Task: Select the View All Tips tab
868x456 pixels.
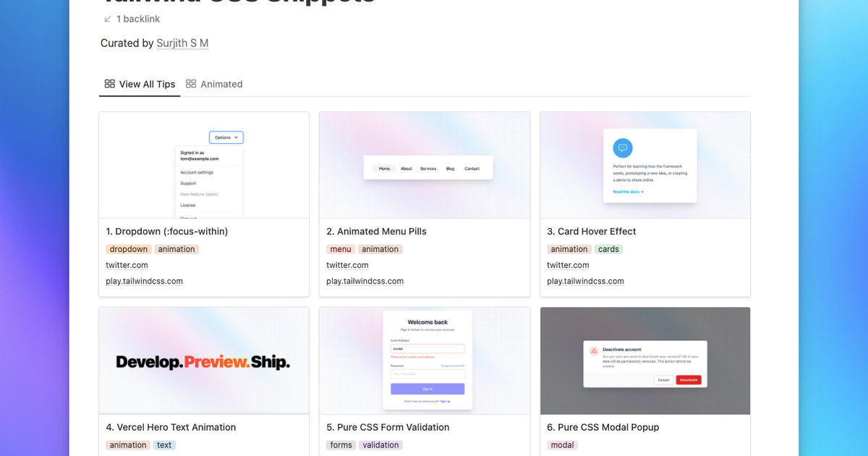Action: tap(147, 84)
